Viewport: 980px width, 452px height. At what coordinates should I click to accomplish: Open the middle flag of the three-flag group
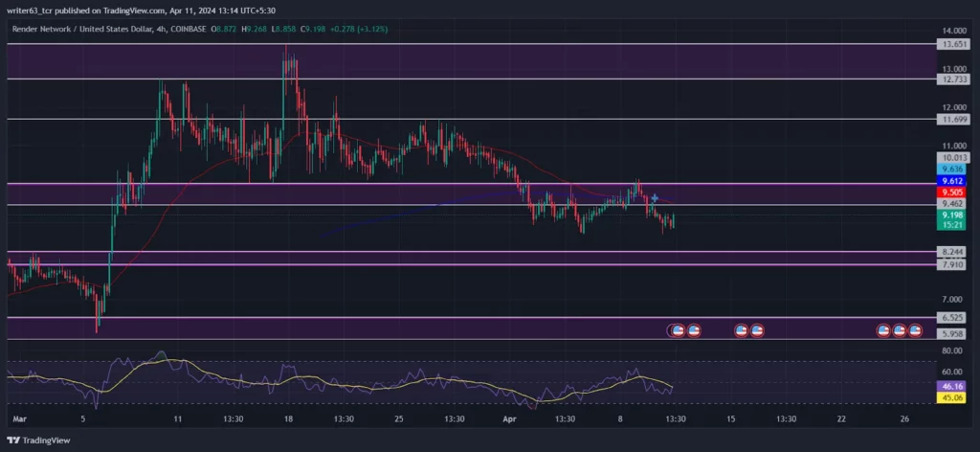point(900,330)
